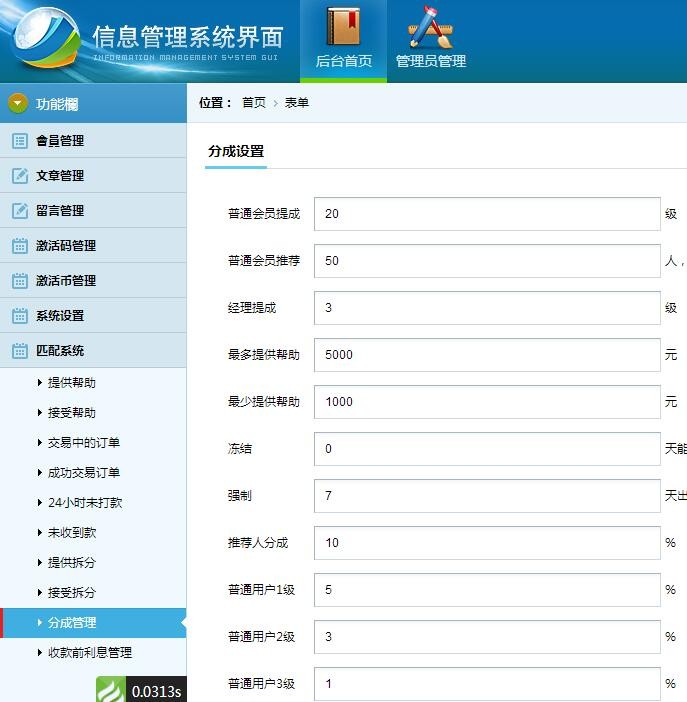Click the 激活币管理 calendar icon

(20, 280)
